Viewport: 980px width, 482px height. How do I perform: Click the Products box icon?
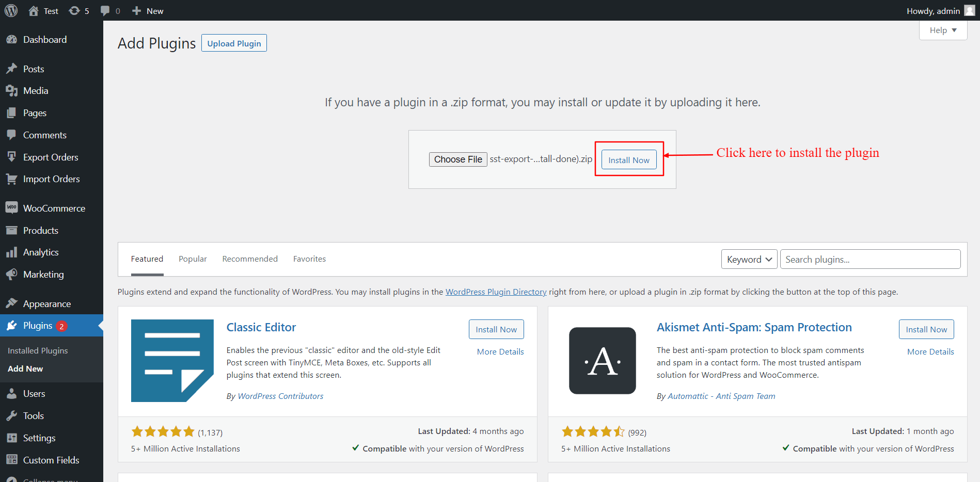pyautogui.click(x=11, y=230)
